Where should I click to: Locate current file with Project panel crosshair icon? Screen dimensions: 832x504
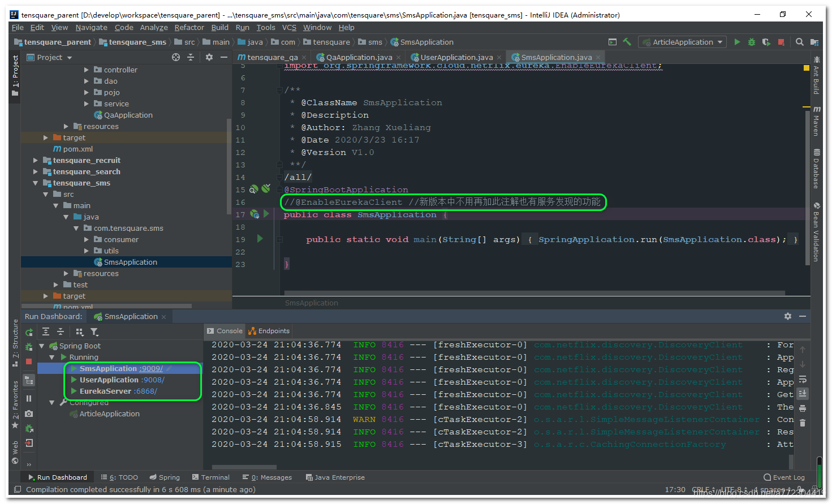tap(176, 57)
